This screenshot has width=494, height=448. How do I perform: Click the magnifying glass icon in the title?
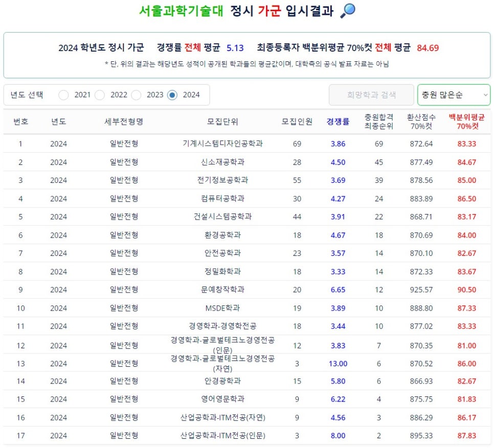point(348,11)
